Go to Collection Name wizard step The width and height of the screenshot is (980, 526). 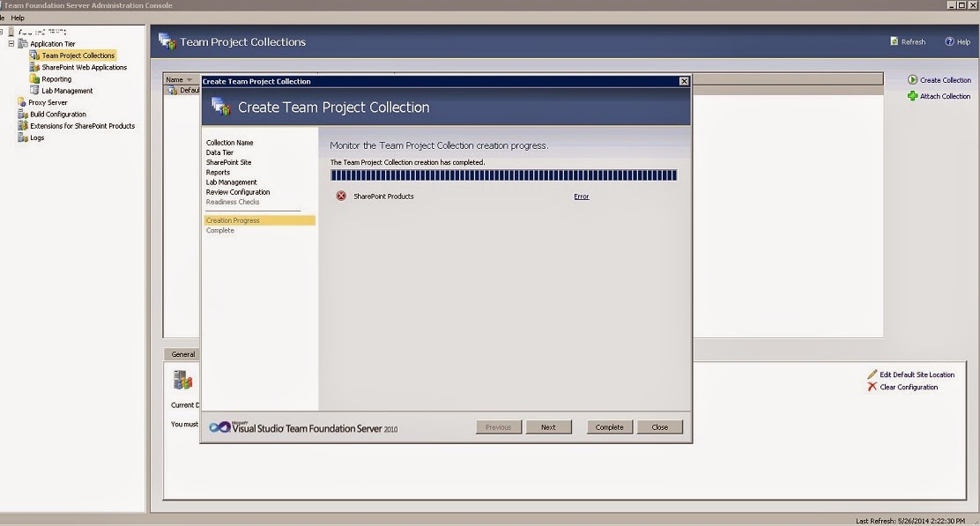(x=229, y=143)
